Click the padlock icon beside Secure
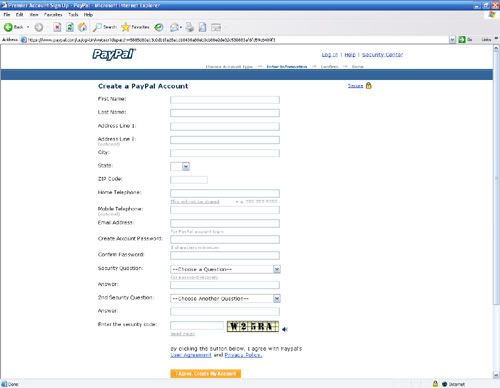Screen dimensions: 500x388 pos(368,86)
